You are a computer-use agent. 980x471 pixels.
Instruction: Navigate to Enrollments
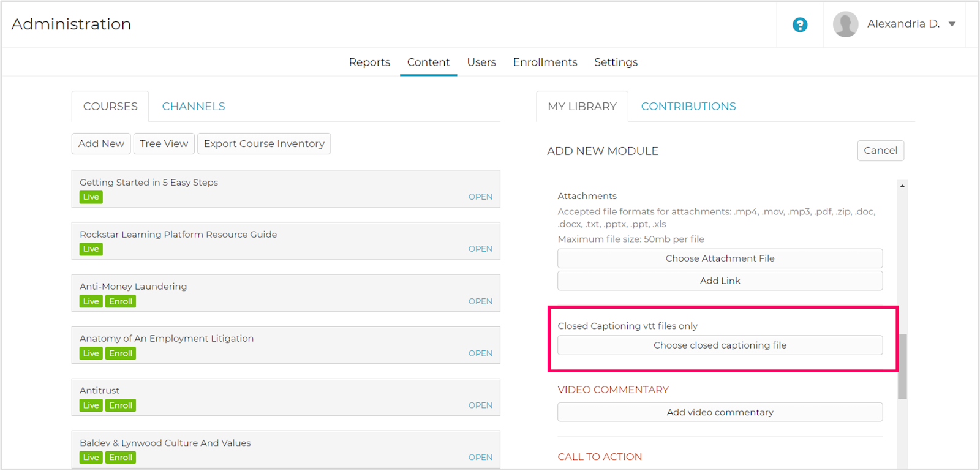point(545,62)
